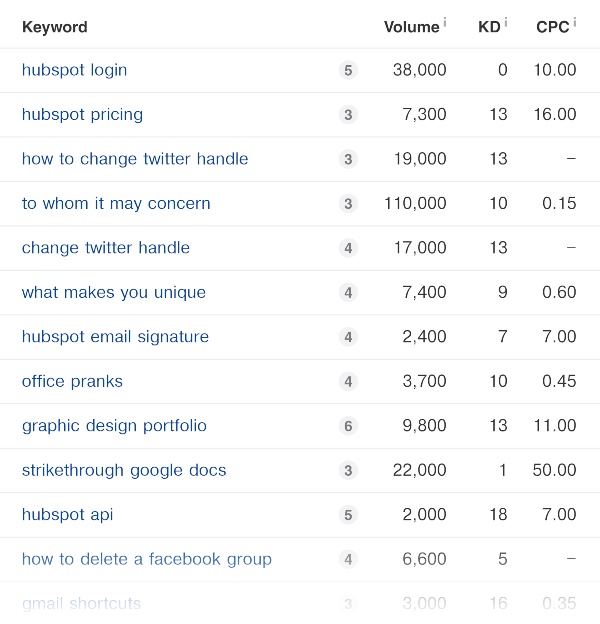Sort the table by the CPC column header
600x624 pixels.
552,27
